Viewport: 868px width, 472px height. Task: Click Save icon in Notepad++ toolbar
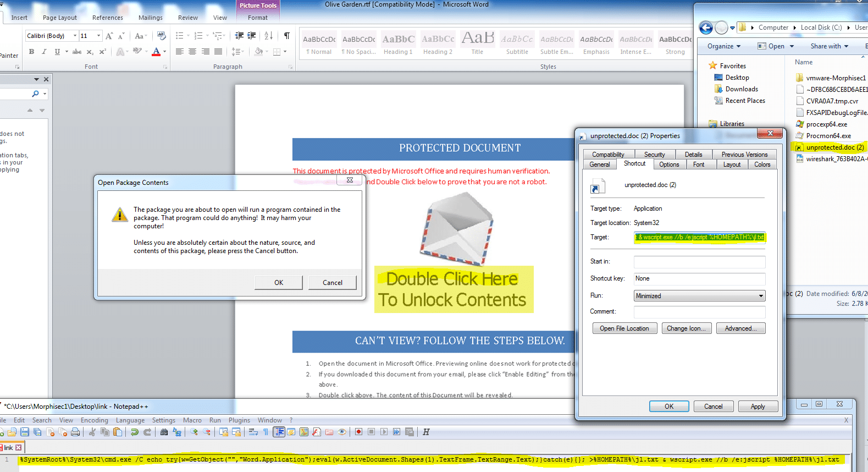tap(24, 432)
